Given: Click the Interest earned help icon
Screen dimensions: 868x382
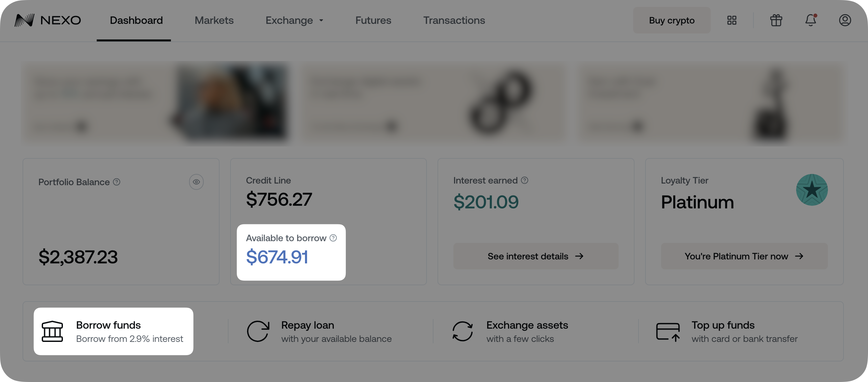Looking at the screenshot, I should coord(525,180).
